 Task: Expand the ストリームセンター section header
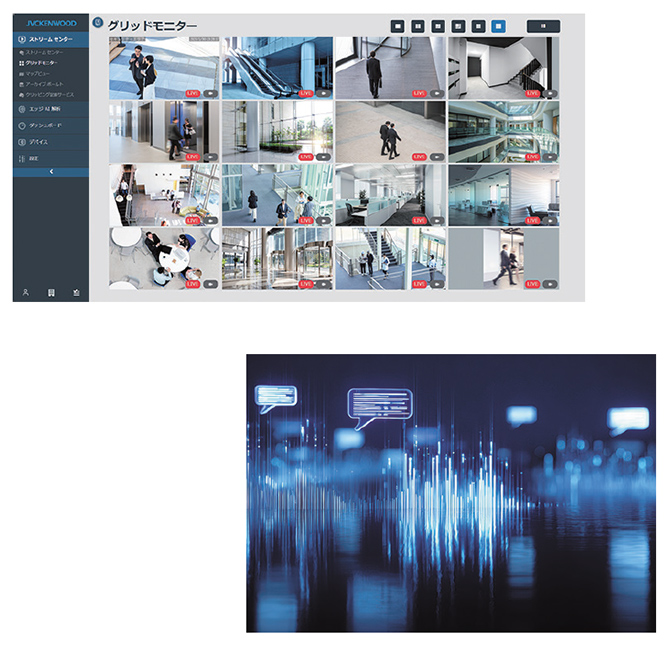pos(51,39)
